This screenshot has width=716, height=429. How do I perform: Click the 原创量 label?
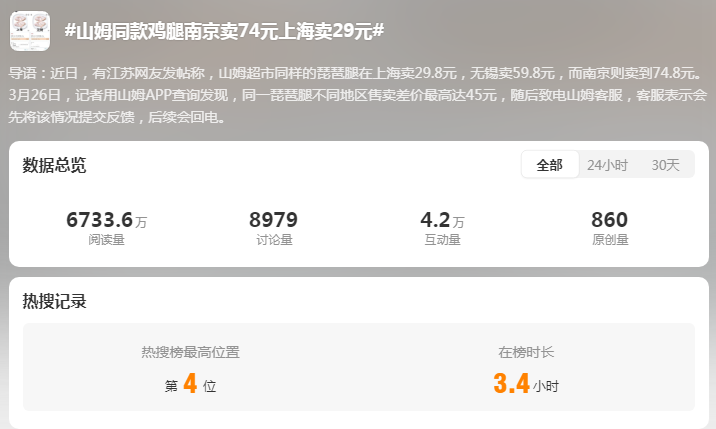click(610, 240)
